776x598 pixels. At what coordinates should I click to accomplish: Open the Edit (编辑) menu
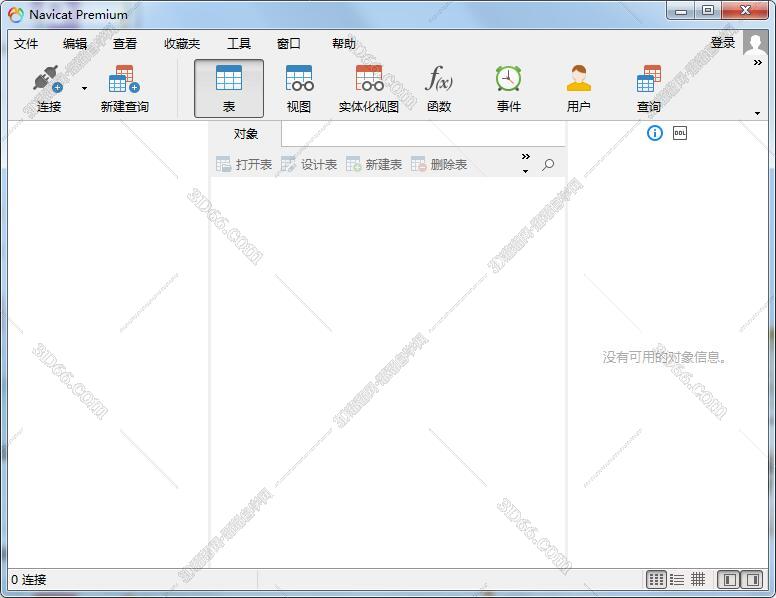75,44
